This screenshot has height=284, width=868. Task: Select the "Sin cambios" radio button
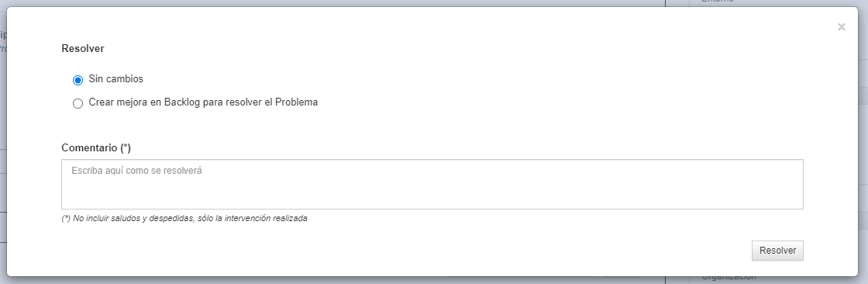78,80
